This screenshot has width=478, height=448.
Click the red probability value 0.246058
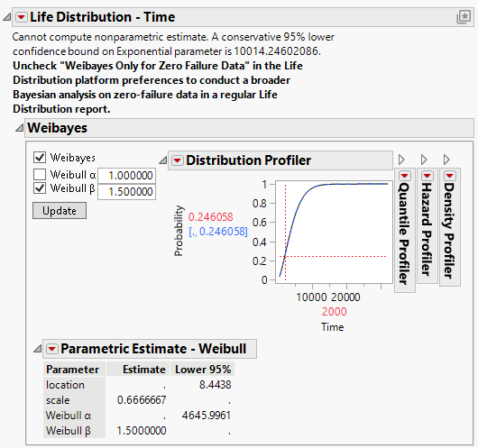click(x=211, y=217)
